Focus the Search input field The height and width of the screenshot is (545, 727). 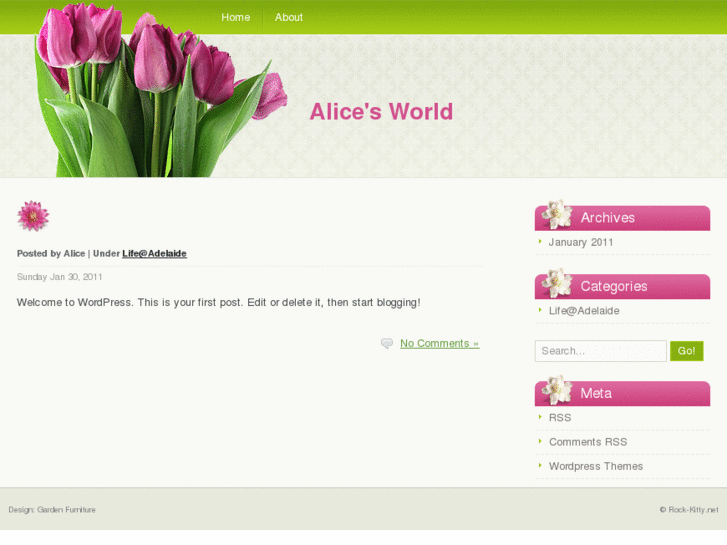pos(600,351)
